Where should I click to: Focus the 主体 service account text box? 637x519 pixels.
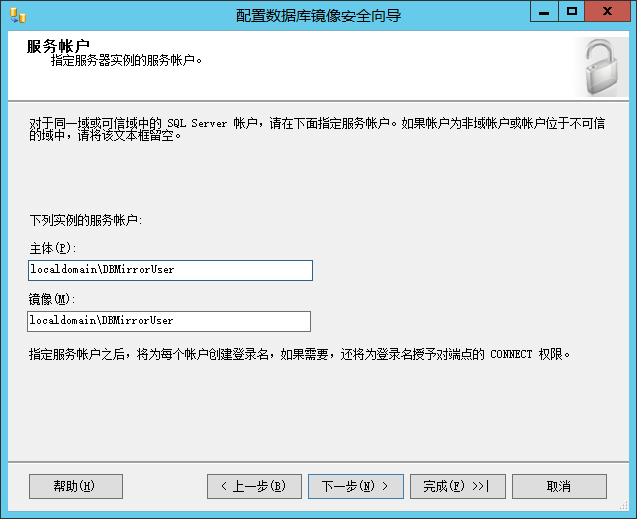170,270
